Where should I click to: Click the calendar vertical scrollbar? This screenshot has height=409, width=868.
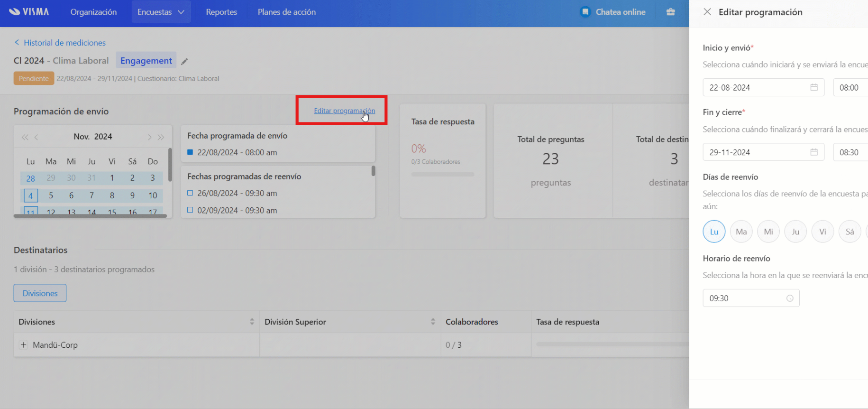pyautogui.click(x=170, y=164)
